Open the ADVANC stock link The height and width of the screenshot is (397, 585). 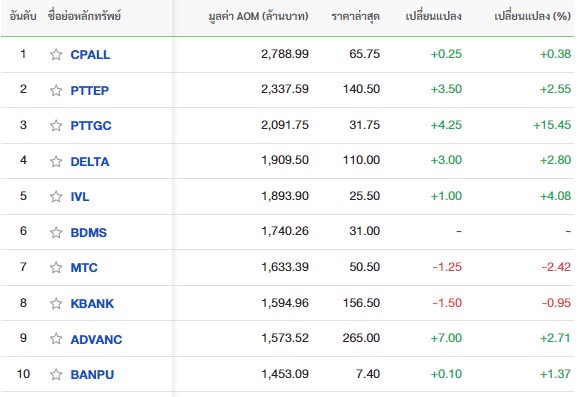click(x=96, y=339)
